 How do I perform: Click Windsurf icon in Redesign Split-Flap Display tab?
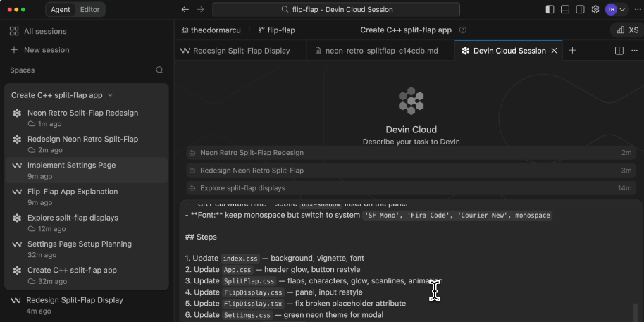coord(185,51)
